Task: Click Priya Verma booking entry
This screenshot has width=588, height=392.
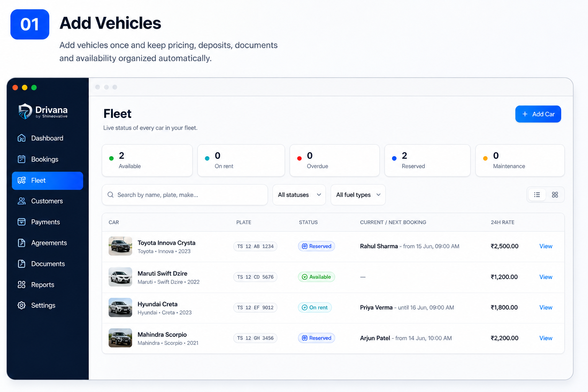Action: [407, 307]
